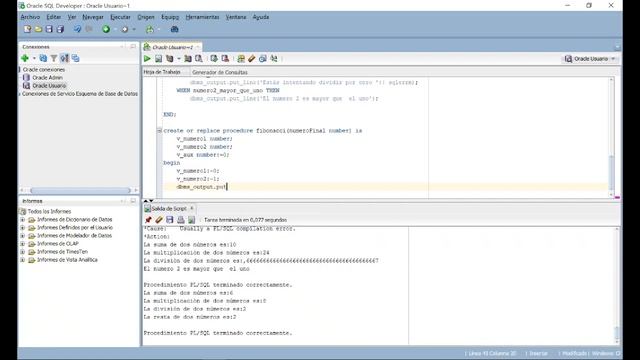
Task: Open dropdown arrow beside Forward icon
Action: tap(134, 29)
